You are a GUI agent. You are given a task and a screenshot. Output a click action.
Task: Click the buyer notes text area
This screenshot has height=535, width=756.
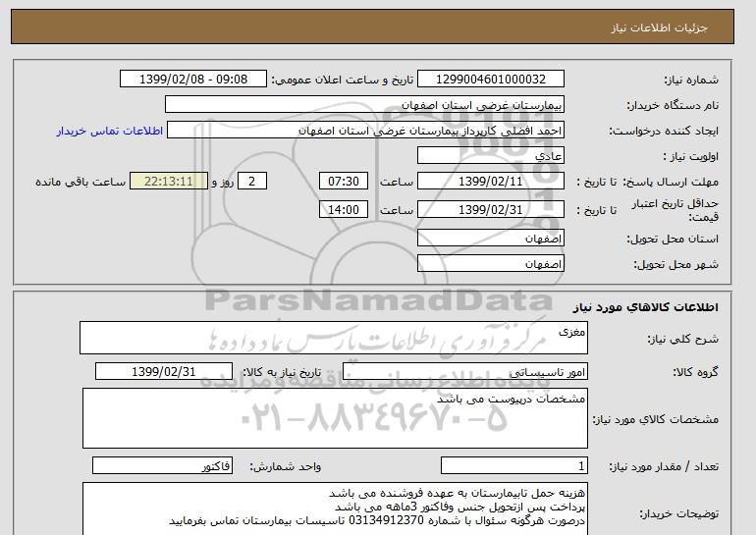point(335,508)
